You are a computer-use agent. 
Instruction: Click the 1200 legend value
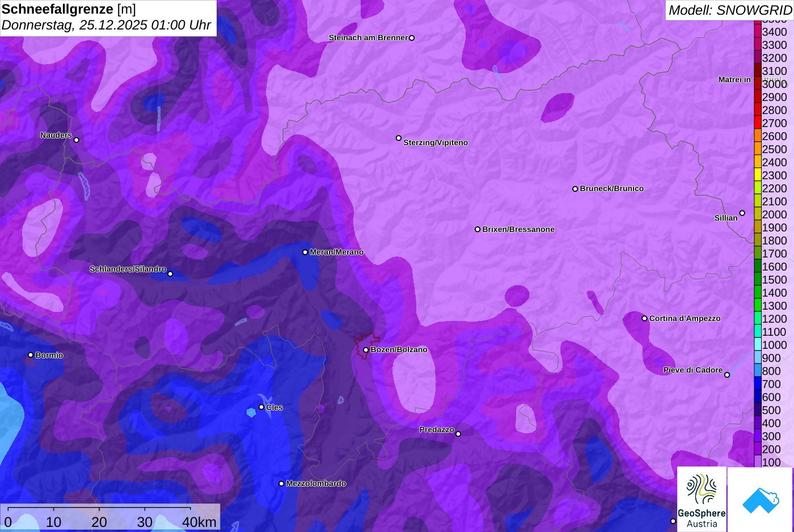click(x=775, y=319)
